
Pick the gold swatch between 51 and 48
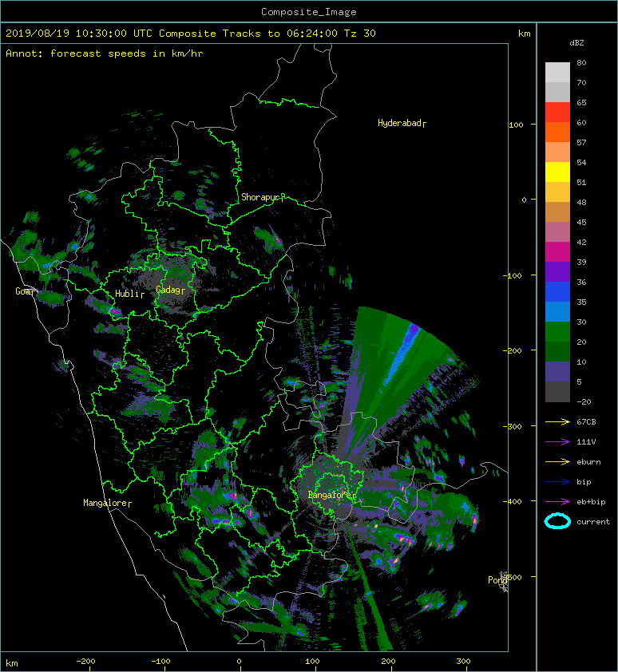pyautogui.click(x=557, y=192)
